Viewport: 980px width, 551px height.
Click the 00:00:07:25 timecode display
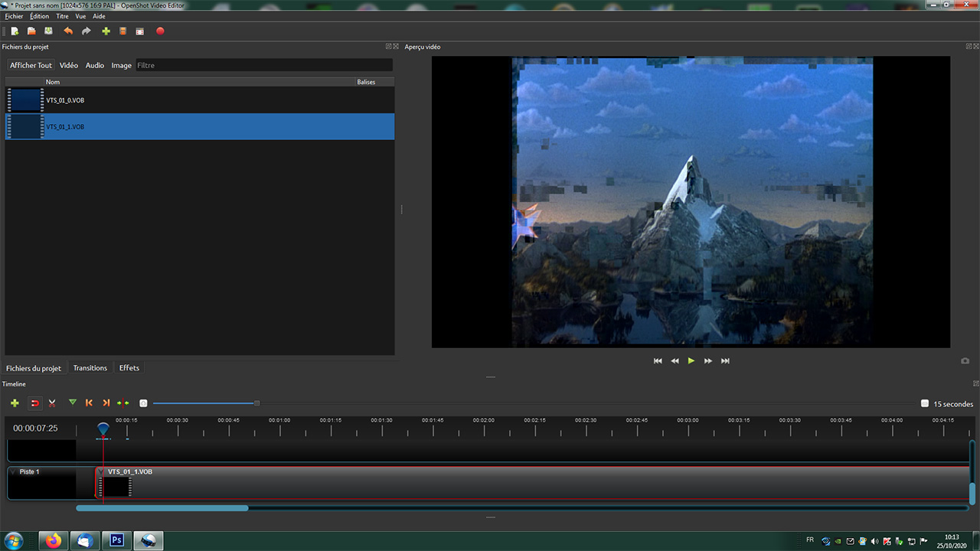click(x=35, y=428)
